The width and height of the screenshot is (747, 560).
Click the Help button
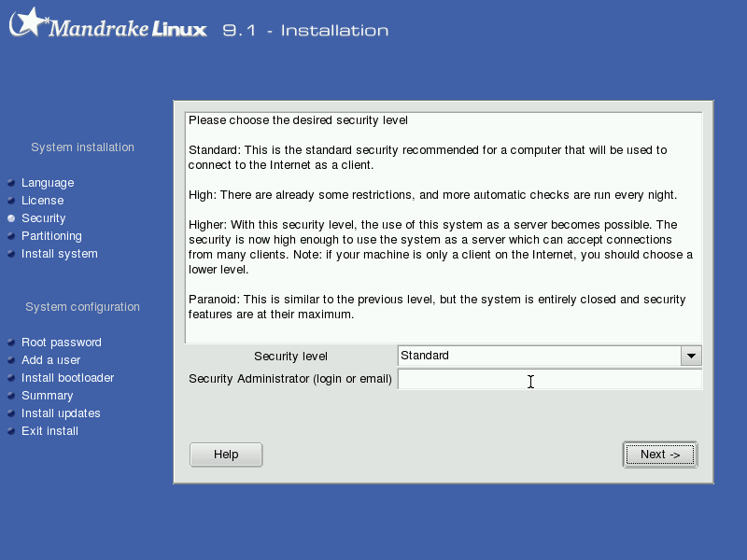click(226, 455)
